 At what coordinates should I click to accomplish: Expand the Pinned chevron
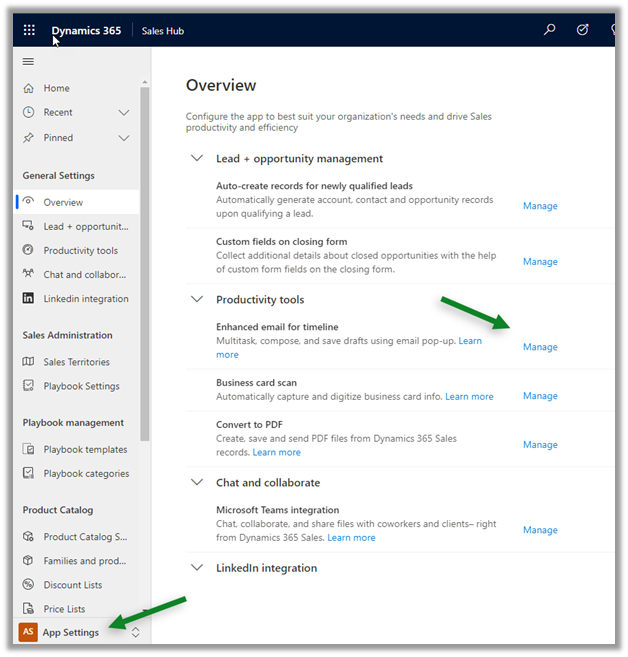[x=124, y=138]
